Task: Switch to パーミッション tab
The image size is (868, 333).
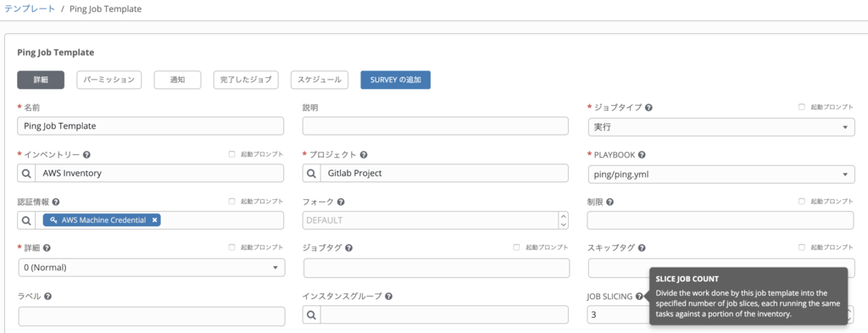Action: (x=109, y=80)
